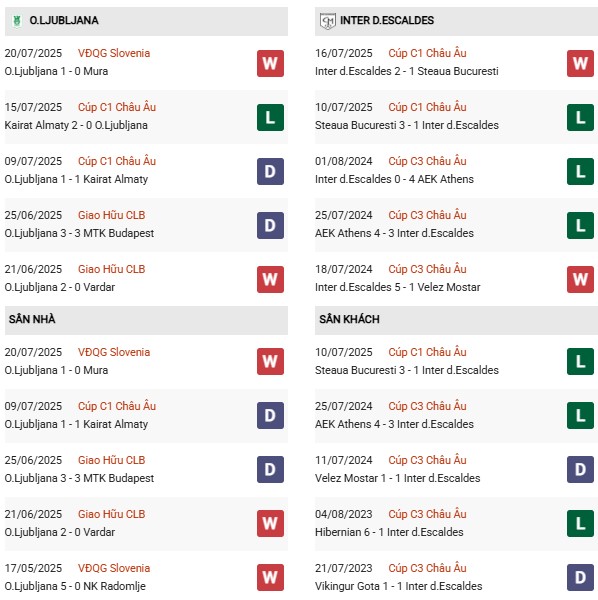Viewport: 598px width, 600px height.
Task: Click the W badge for Inter d.Escaldes 2-1 Steaua Bucuresti
Action: [580, 64]
